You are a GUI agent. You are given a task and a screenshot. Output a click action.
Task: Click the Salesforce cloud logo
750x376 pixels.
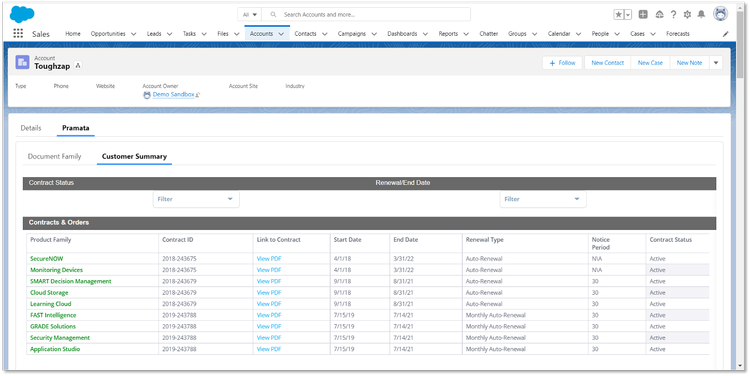coord(22,14)
